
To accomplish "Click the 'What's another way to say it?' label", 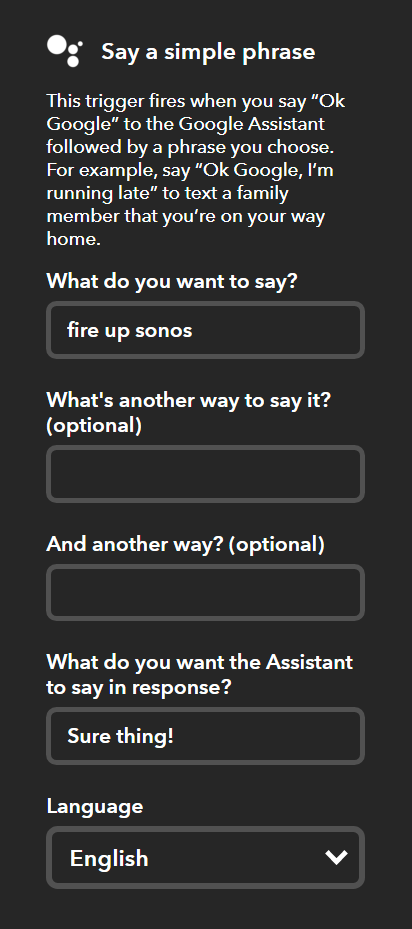I will (189, 401).
